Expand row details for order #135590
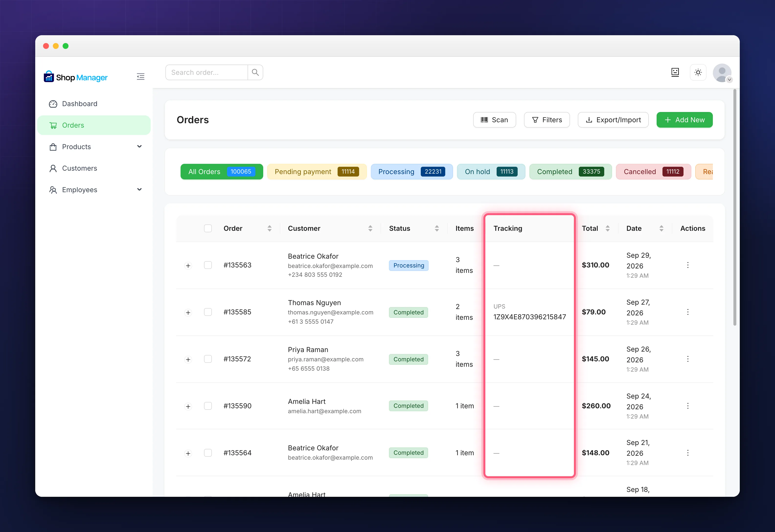Viewport: 775px width, 532px height. [x=188, y=406]
